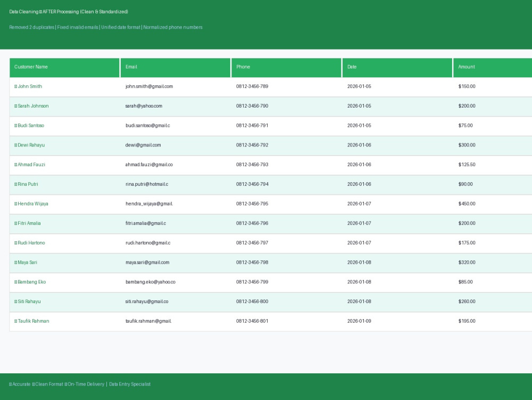Click phone number 0812-3456-790
Viewport: 532px width, 400px height.
click(252, 106)
